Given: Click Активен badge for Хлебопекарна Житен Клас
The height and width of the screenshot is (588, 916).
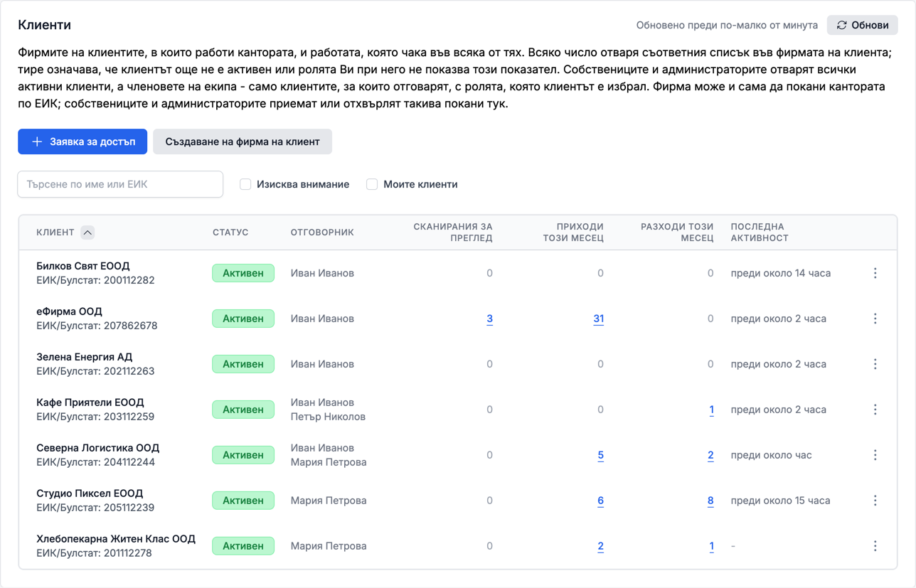Looking at the screenshot, I should [x=243, y=546].
